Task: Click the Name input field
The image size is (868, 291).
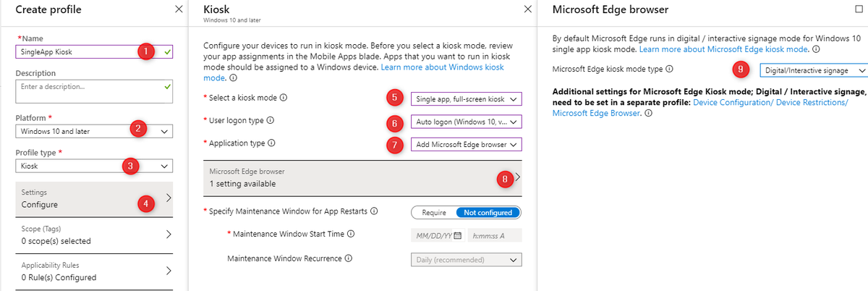Action: click(94, 51)
